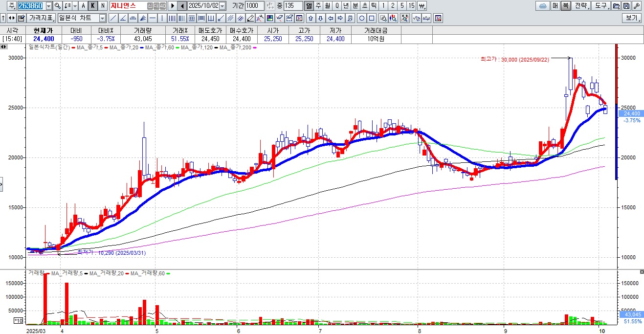Click the stock search magnifier icon
644x334 pixels.
pos(57,6)
